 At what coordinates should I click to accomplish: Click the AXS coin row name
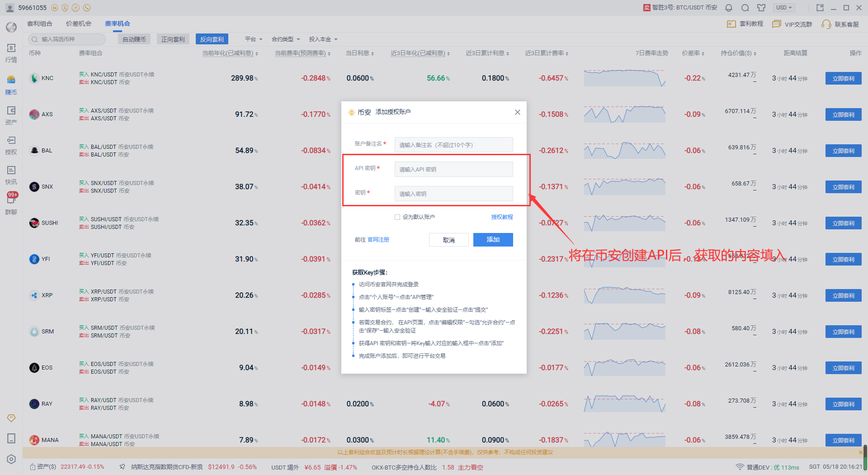coord(47,114)
